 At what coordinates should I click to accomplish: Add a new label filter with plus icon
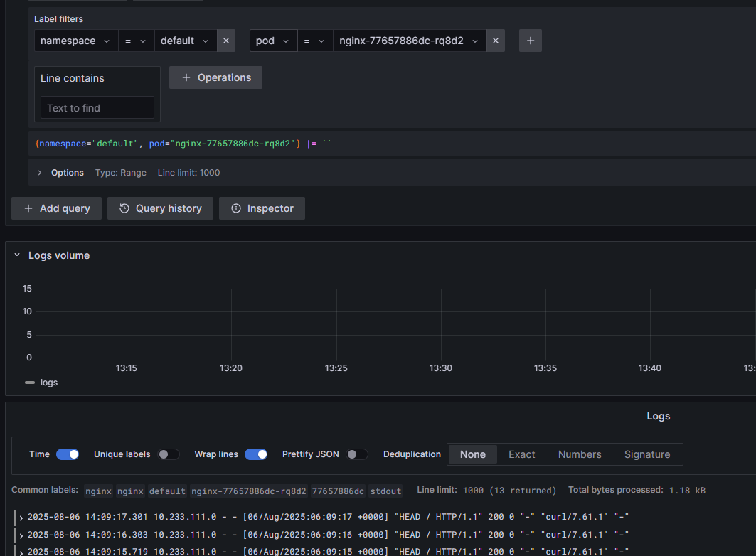click(531, 41)
